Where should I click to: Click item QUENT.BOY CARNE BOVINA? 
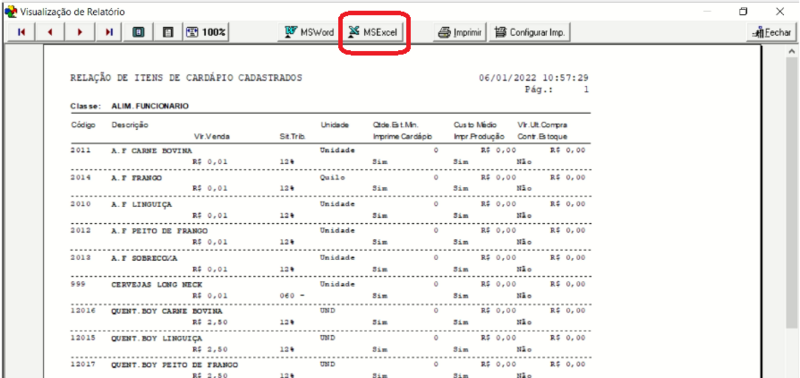pos(167,311)
